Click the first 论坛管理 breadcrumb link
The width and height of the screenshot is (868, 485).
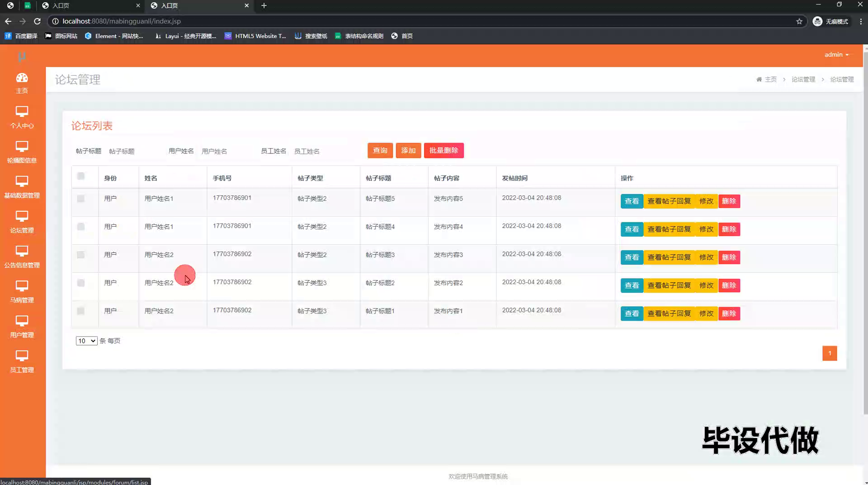[803, 79]
